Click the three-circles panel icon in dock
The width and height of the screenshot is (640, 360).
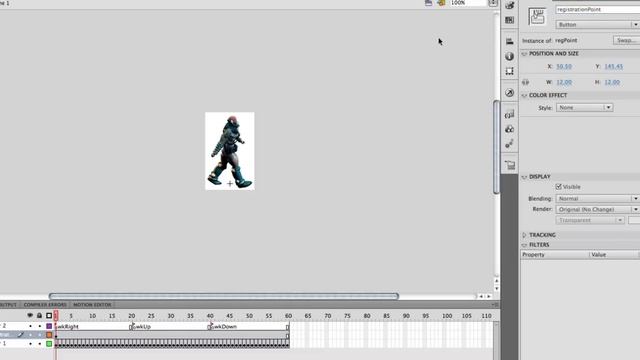(509, 129)
